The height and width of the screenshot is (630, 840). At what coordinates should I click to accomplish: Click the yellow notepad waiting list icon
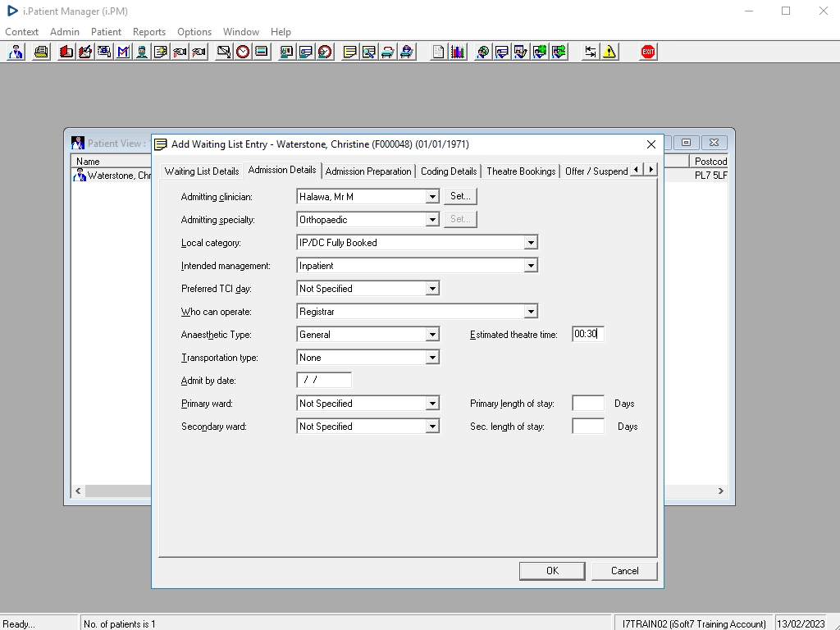click(x=349, y=52)
